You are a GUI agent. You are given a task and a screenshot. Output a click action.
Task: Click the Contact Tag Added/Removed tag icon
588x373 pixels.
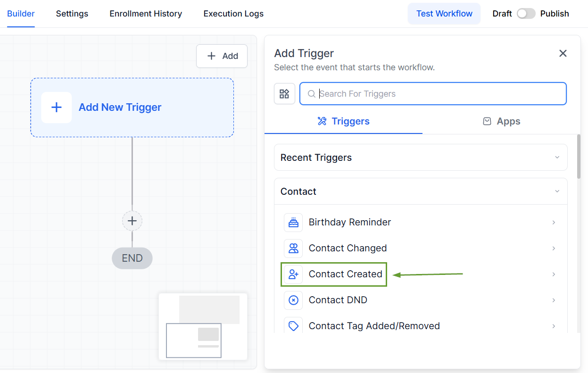[x=293, y=326]
